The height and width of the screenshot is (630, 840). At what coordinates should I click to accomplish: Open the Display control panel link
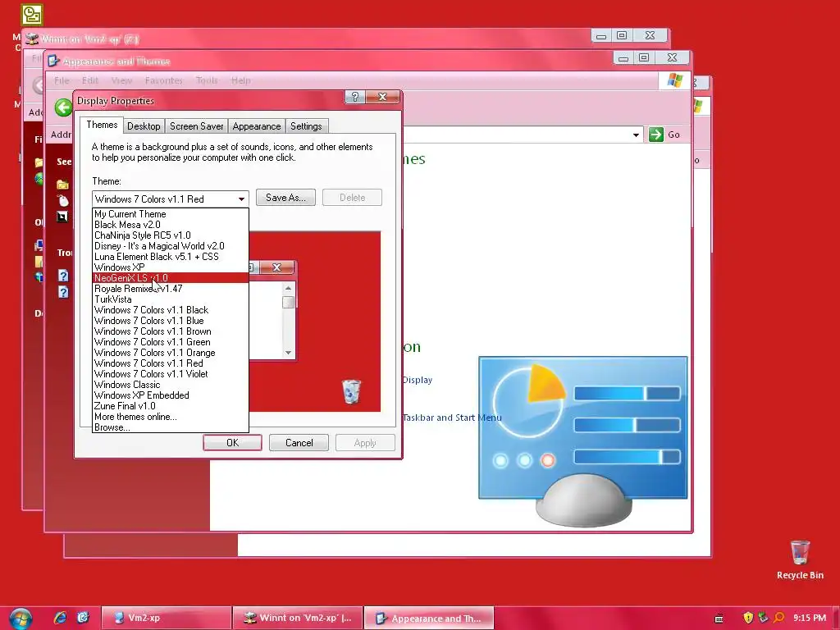coord(418,380)
